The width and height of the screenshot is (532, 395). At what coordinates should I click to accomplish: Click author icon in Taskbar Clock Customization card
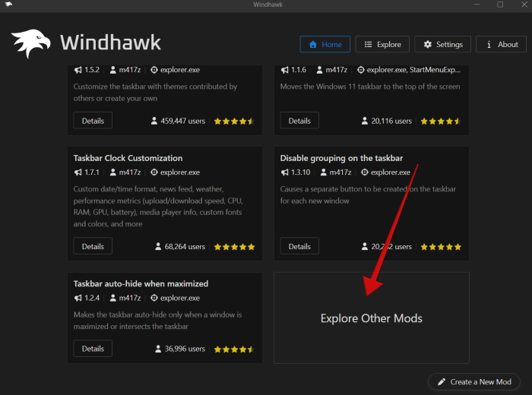coord(113,172)
